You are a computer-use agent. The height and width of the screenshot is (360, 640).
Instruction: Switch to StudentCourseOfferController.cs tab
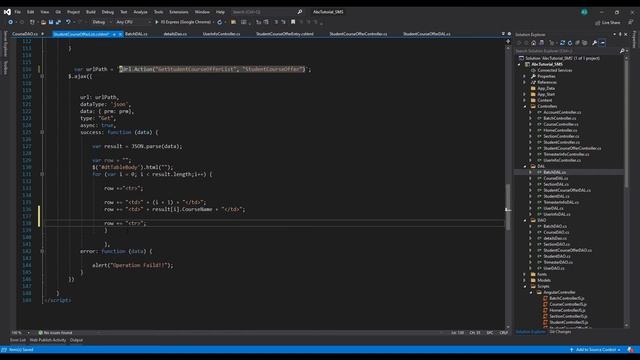point(358,34)
